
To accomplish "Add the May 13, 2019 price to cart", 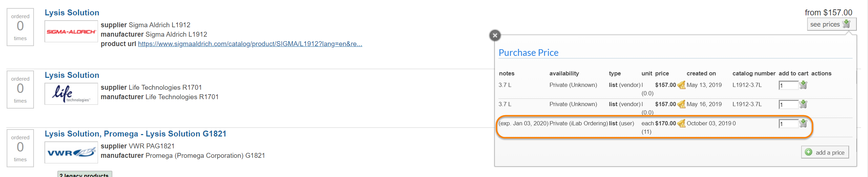I will point(803,85).
